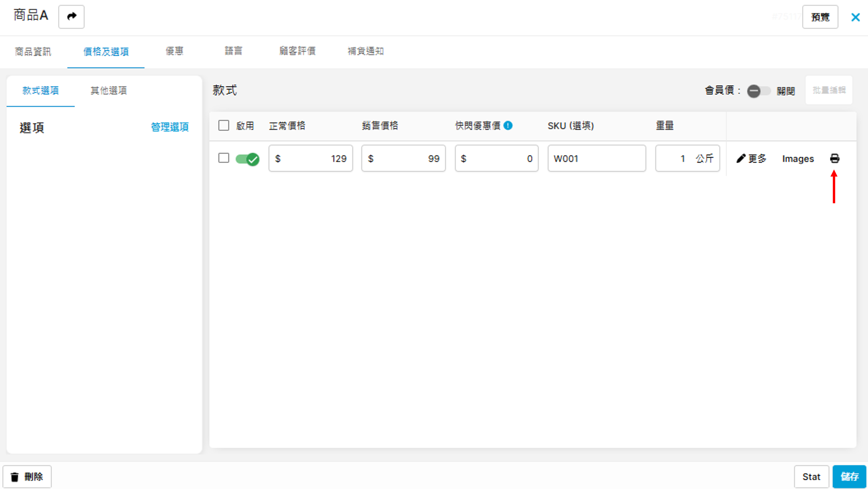
Task: Click the blue info icon beside 快閃優惠價
Action: pos(508,126)
